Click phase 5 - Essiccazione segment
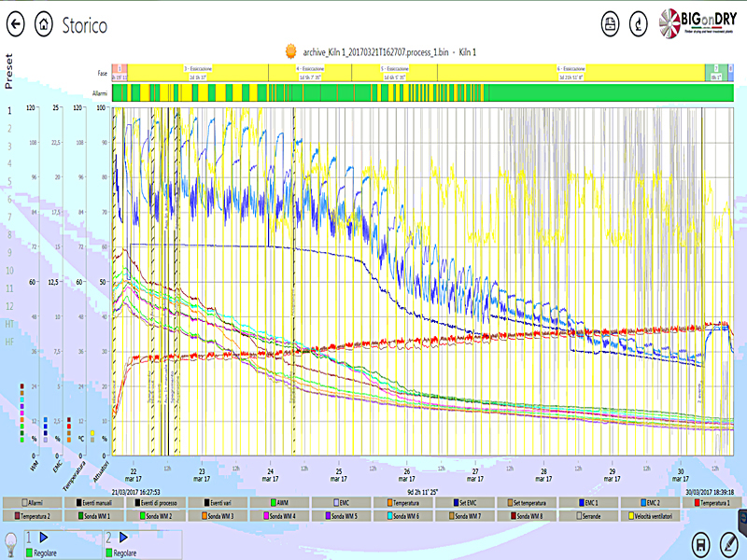Screen dimensions: 747x560 [x=394, y=73]
